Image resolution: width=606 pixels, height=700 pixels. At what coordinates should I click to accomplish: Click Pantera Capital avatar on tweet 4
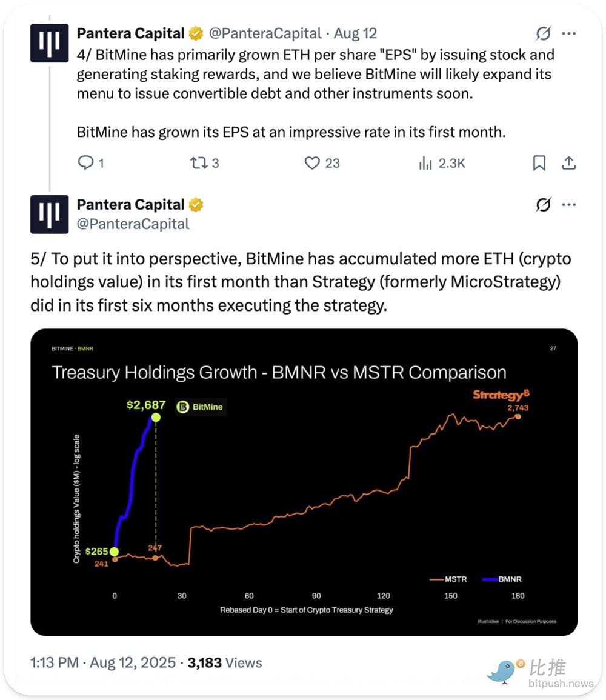(49, 43)
